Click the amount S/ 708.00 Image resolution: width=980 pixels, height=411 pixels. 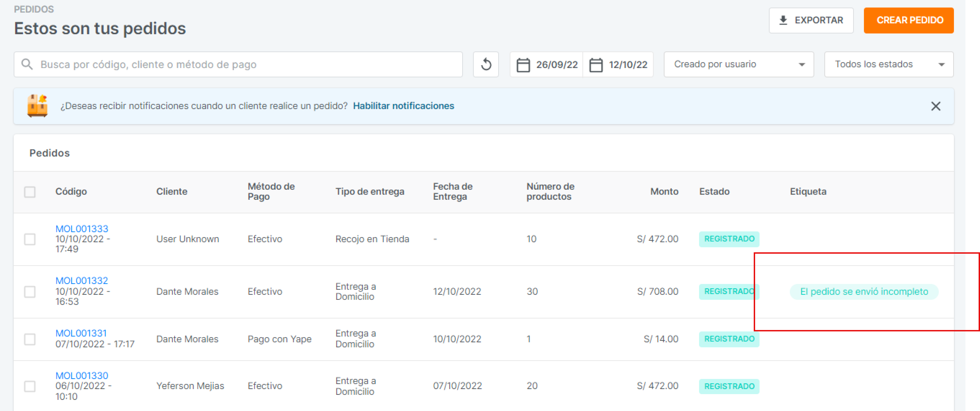coord(658,292)
